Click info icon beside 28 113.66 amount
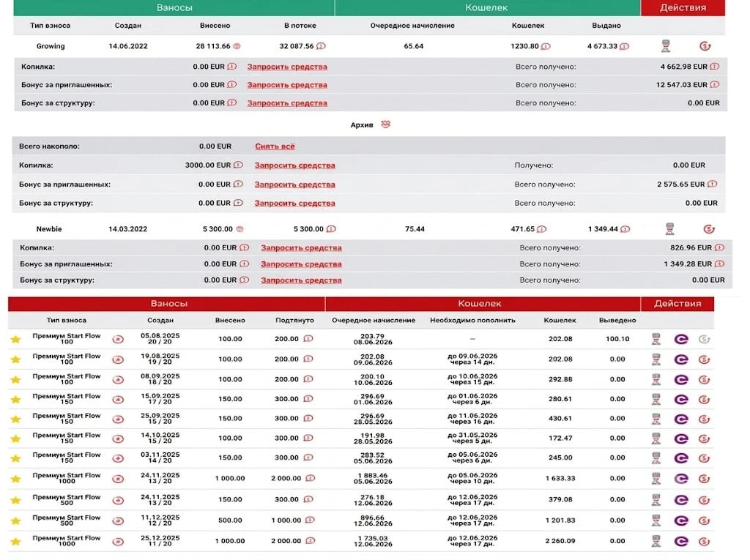Viewport: 750px width, 560px height. point(237,46)
